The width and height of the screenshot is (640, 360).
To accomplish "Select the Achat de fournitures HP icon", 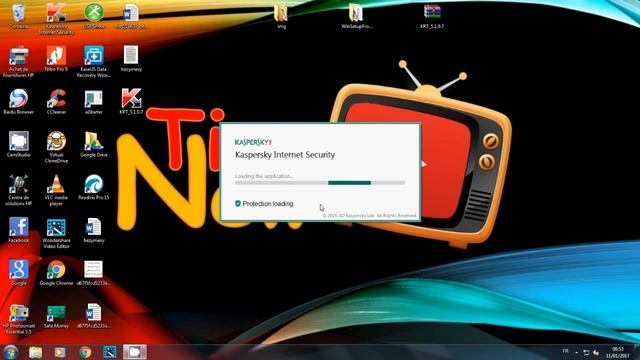I will pos(18,61).
